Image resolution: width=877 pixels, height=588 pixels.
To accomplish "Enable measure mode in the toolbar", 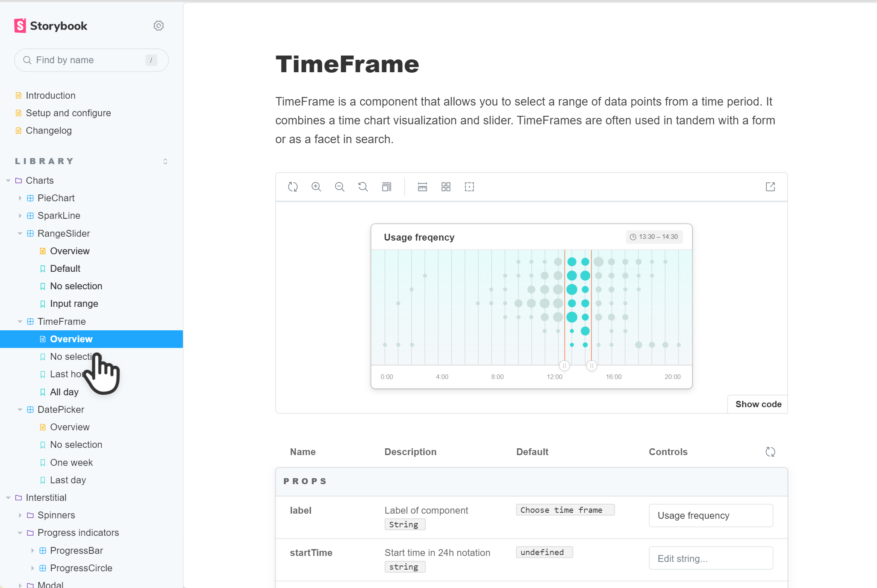I will pos(422,187).
